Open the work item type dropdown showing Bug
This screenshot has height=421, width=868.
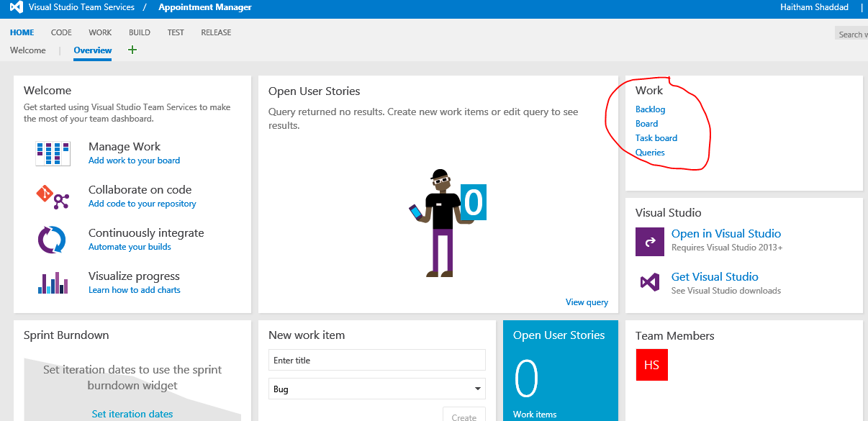coord(376,389)
